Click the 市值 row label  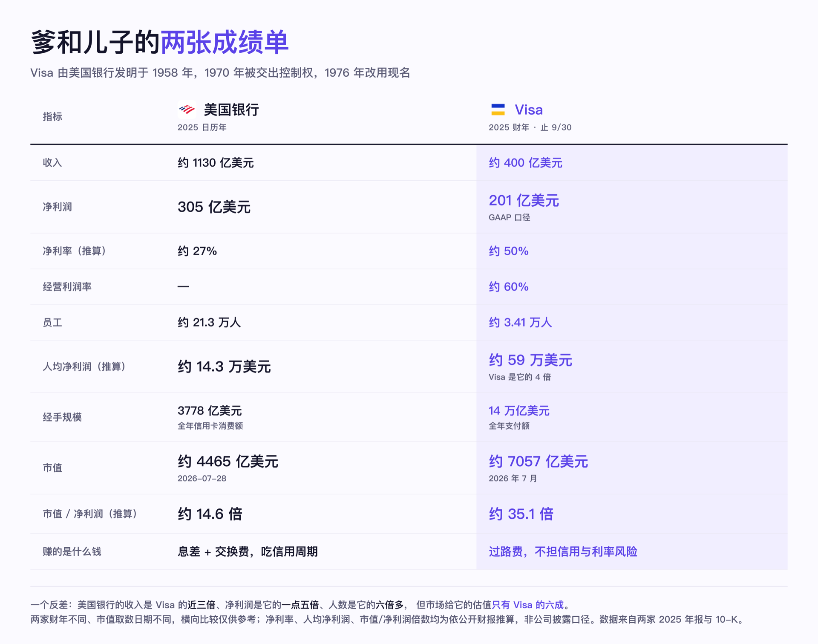click(52, 468)
